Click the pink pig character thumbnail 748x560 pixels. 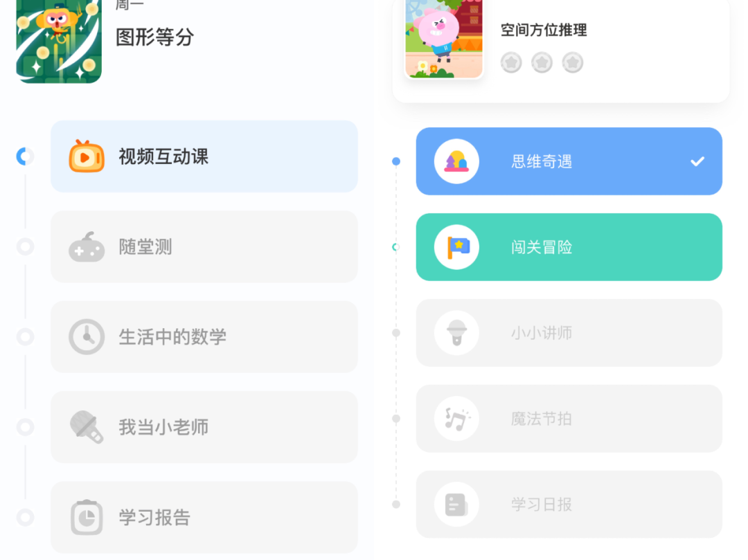444,39
